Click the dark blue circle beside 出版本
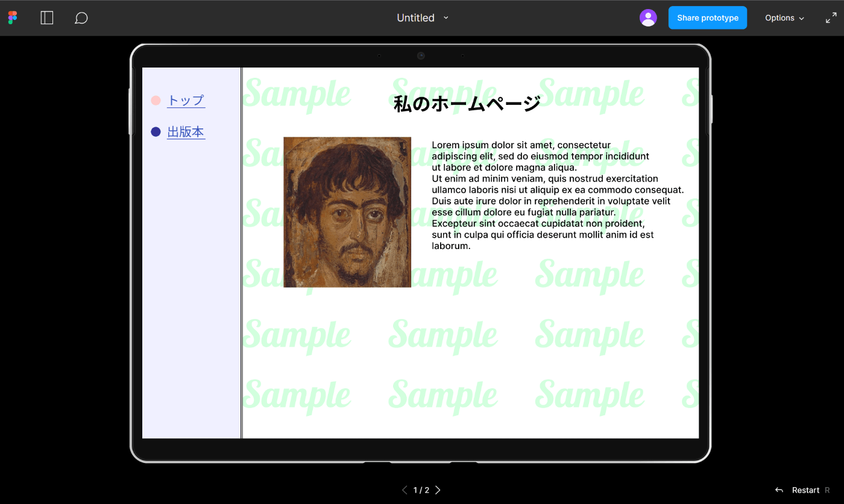844x504 pixels. [156, 131]
